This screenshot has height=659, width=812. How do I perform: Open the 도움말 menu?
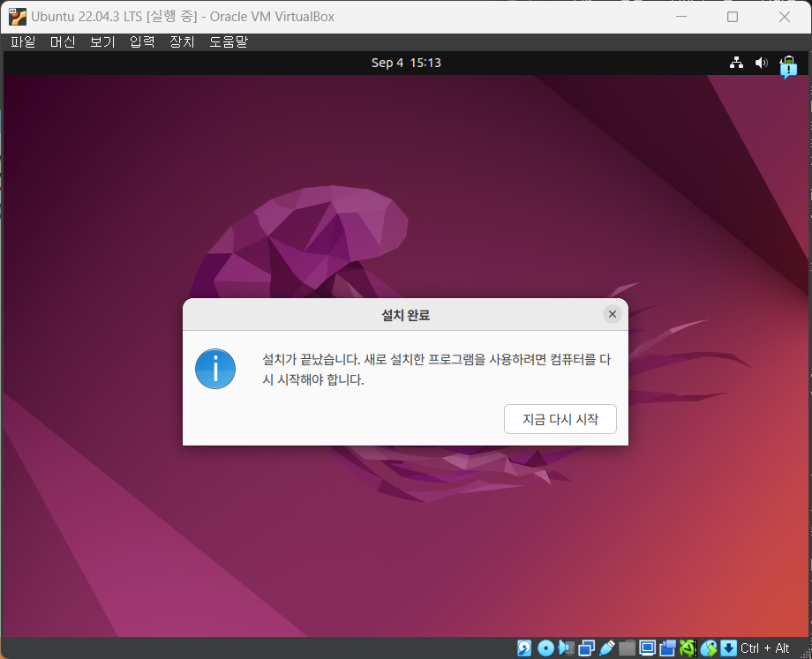click(x=229, y=42)
